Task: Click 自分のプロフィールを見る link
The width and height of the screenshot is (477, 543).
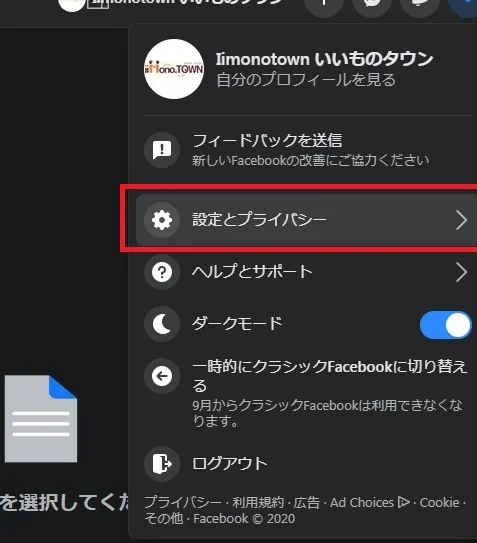Action: 306,80
